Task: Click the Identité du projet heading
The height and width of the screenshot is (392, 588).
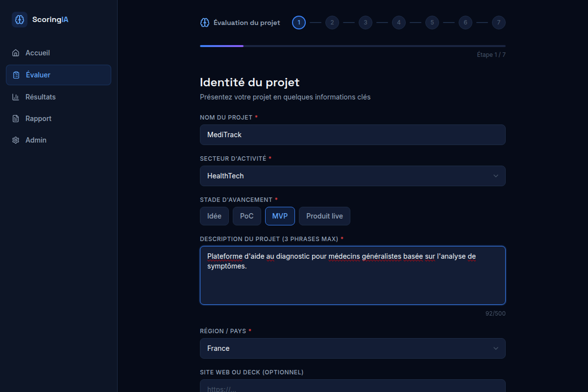Action: pos(249,82)
